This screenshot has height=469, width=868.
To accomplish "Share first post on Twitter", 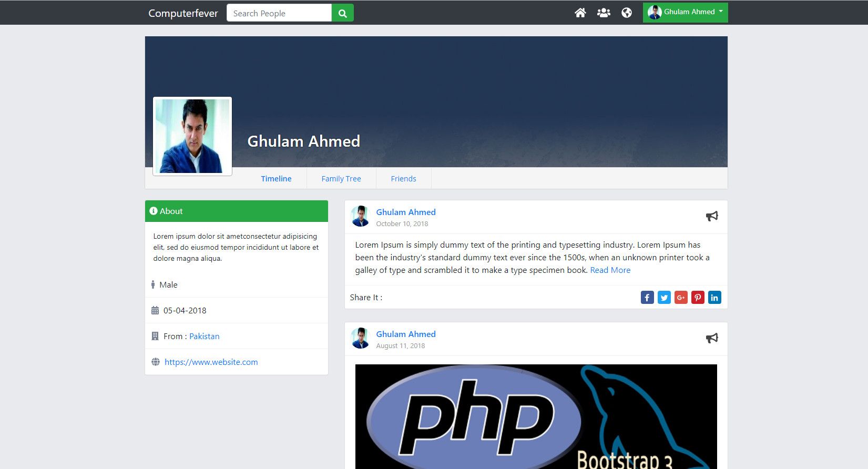I will (x=664, y=298).
